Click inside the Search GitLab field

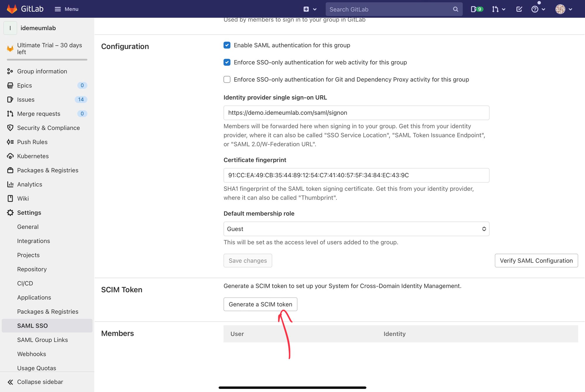394,9
